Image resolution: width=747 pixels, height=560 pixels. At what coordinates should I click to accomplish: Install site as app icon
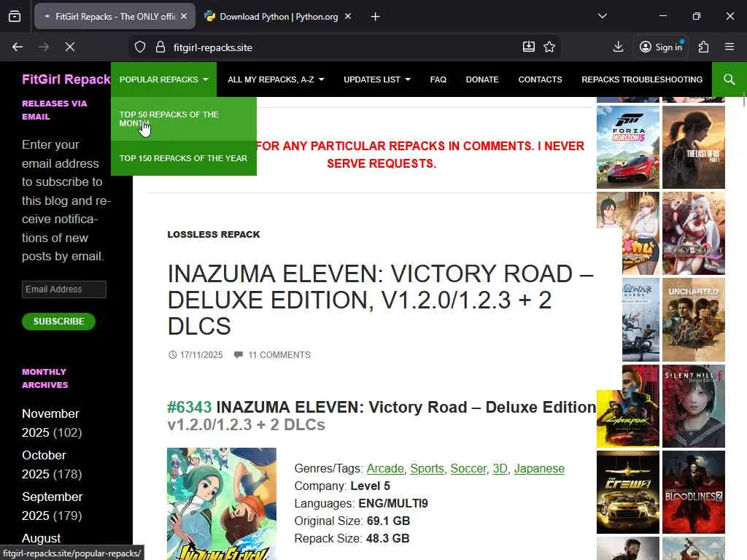coord(529,47)
